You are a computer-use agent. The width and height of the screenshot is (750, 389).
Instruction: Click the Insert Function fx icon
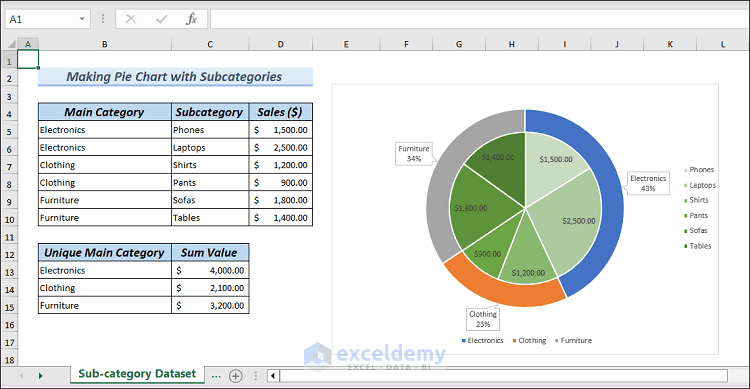191,19
